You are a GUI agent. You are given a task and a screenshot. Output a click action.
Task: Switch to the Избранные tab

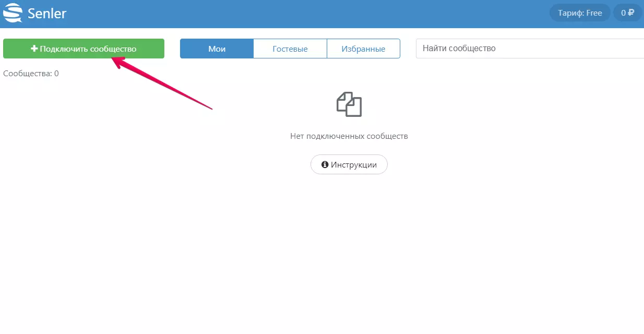(x=363, y=49)
